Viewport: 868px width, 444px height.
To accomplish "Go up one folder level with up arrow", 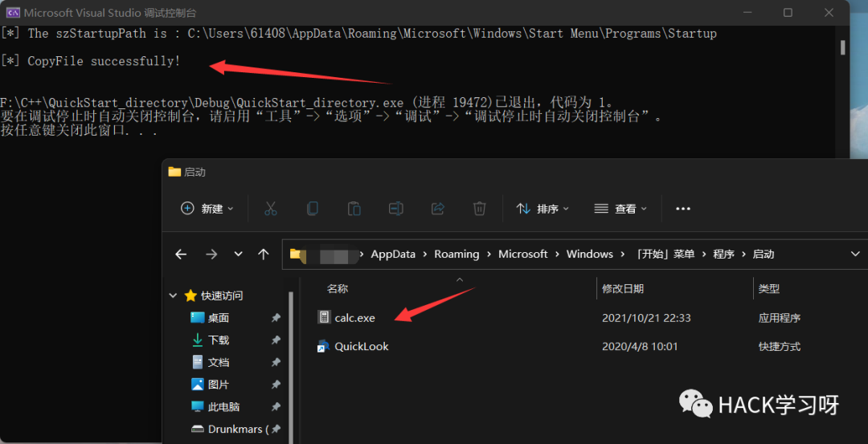I will (x=264, y=255).
